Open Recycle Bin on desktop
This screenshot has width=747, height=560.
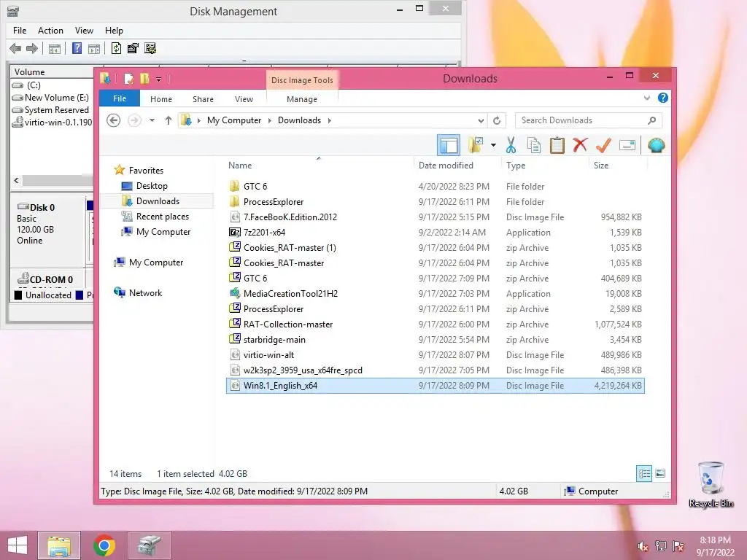tap(711, 484)
